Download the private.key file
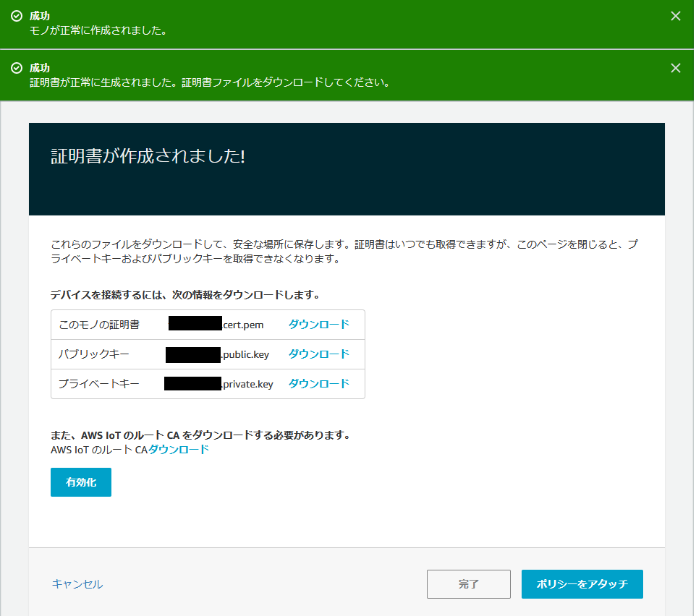Screen dimensions: 696x616 tap(319, 384)
